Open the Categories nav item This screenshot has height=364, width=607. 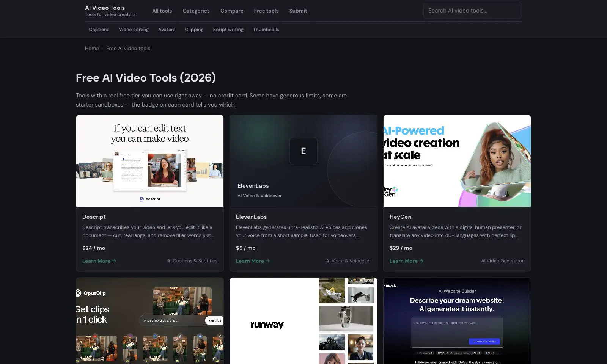point(196,11)
